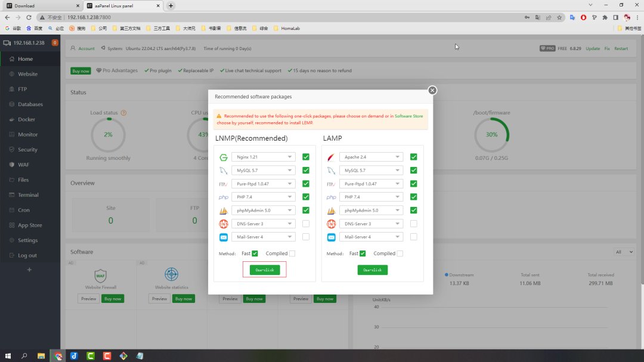
Task: Click the Log out sidebar icon
Action: tap(11, 255)
